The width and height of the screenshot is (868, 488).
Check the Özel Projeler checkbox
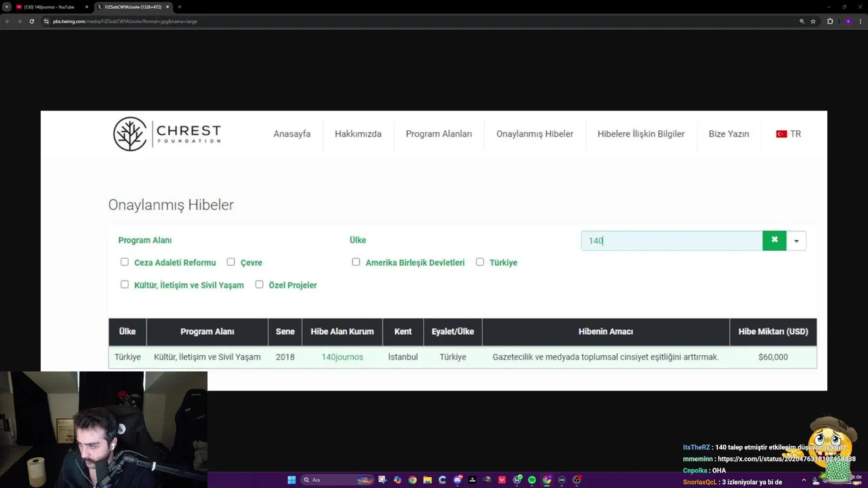259,285
